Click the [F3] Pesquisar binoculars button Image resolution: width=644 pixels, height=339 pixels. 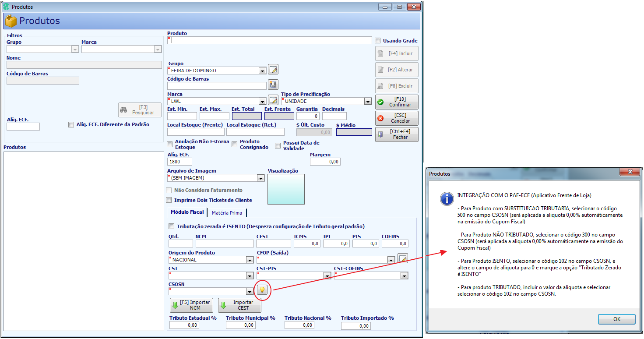[140, 110]
